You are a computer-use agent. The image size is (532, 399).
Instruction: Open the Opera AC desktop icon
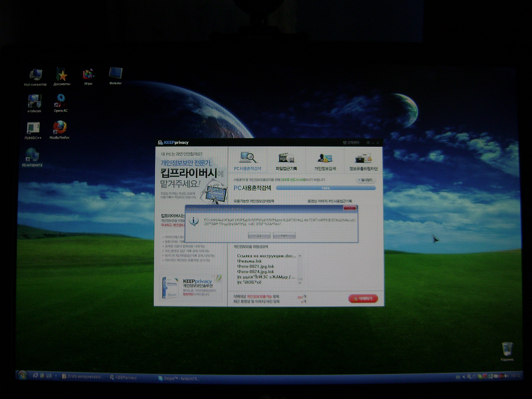(61, 102)
